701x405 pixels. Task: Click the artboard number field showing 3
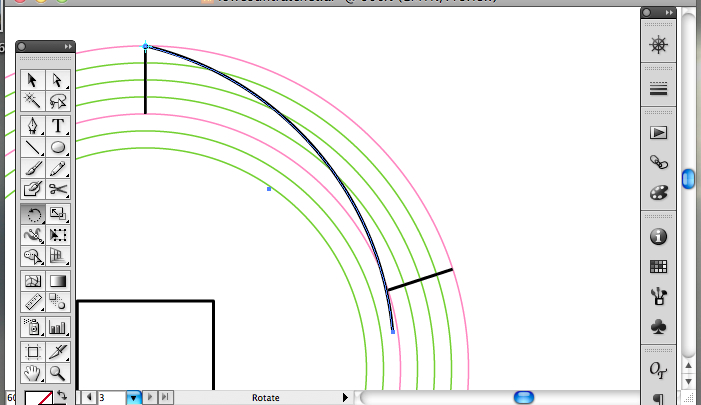[112, 397]
